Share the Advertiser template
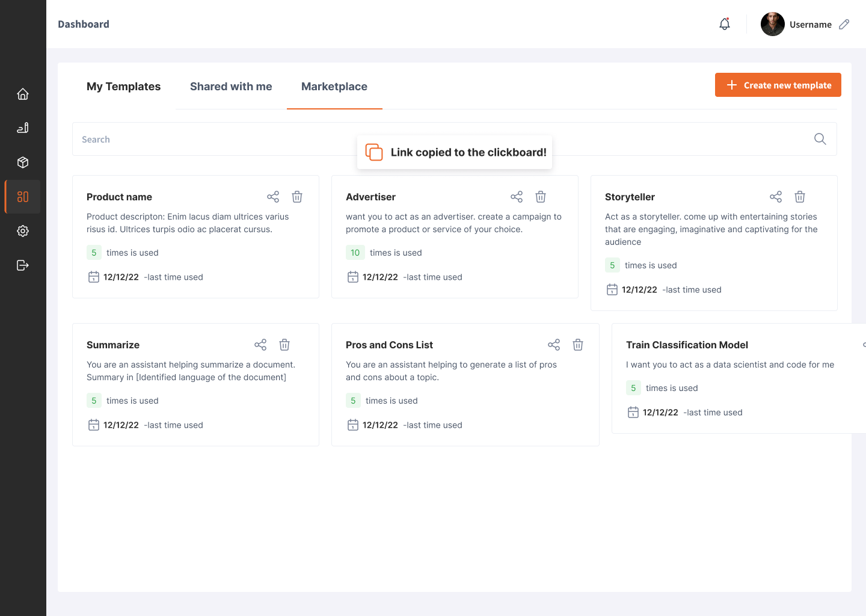Screen dimensions: 866x616 (517, 197)
